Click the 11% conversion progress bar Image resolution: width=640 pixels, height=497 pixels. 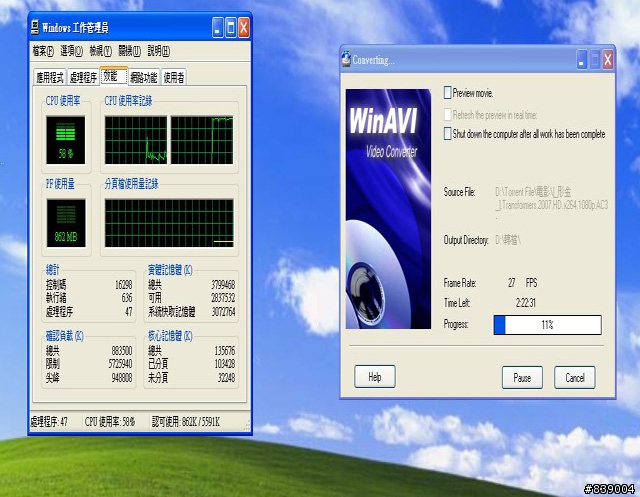pos(547,325)
